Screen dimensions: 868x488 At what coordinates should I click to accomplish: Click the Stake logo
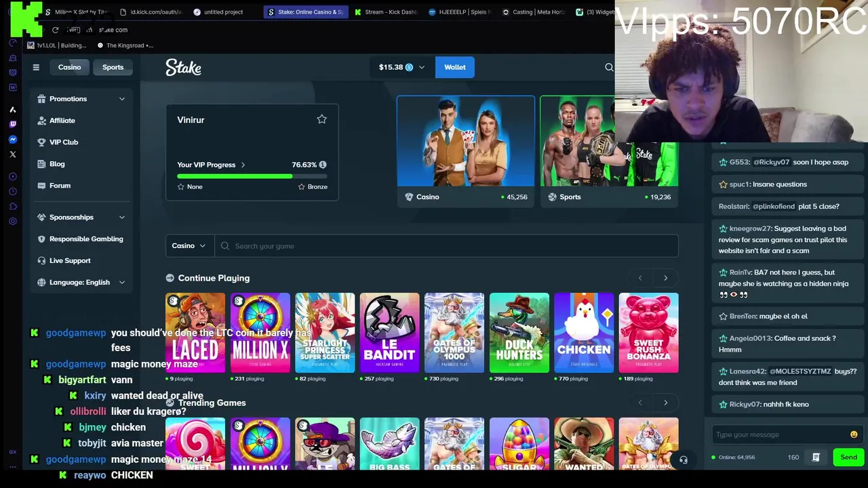[x=183, y=67]
